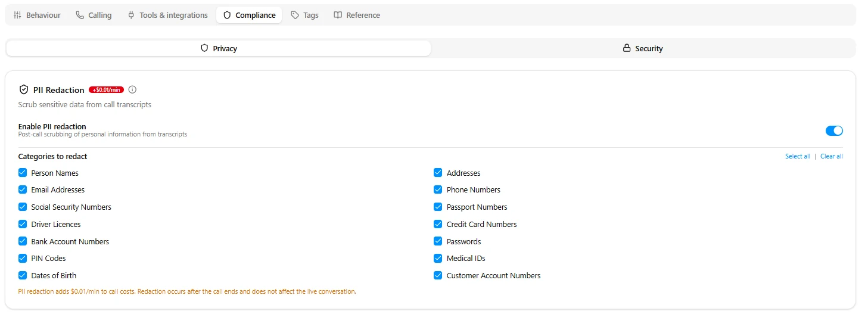868x314 pixels.
Task: Uncheck the Credit Card Numbers checkbox
Action: point(438,224)
